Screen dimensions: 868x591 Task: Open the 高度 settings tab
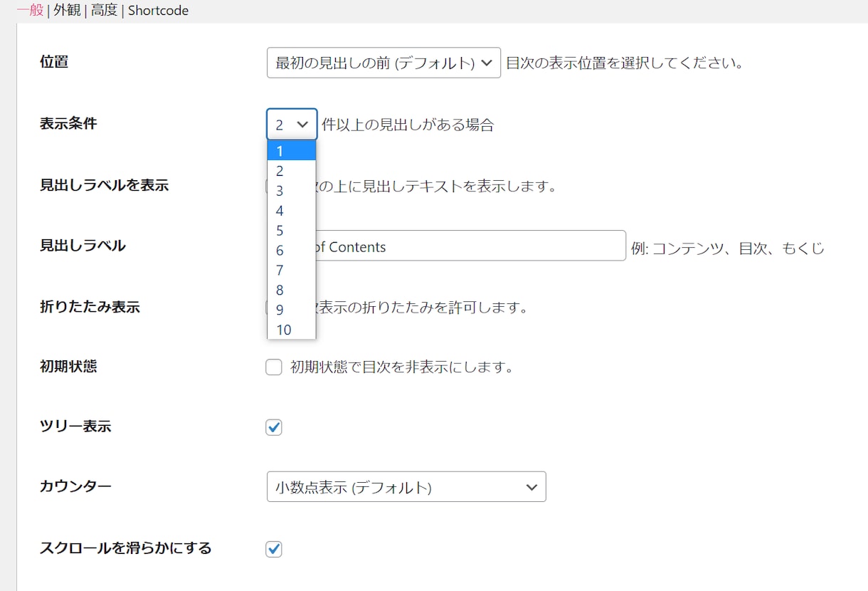pos(104,11)
